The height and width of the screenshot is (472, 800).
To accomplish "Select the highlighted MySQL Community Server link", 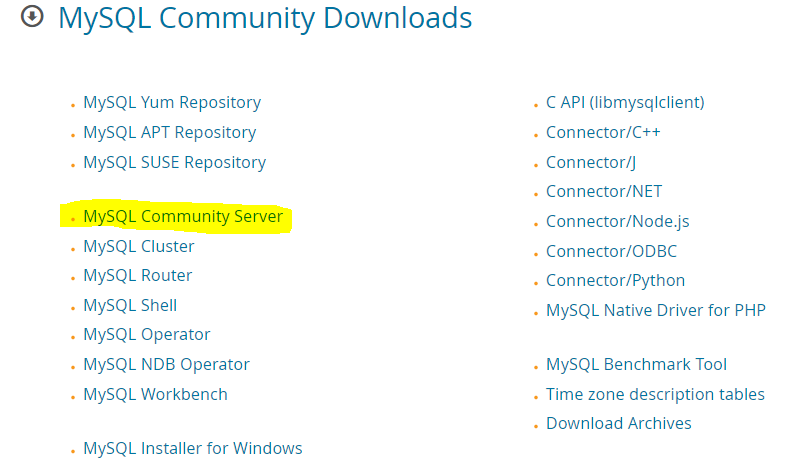I will [183, 216].
